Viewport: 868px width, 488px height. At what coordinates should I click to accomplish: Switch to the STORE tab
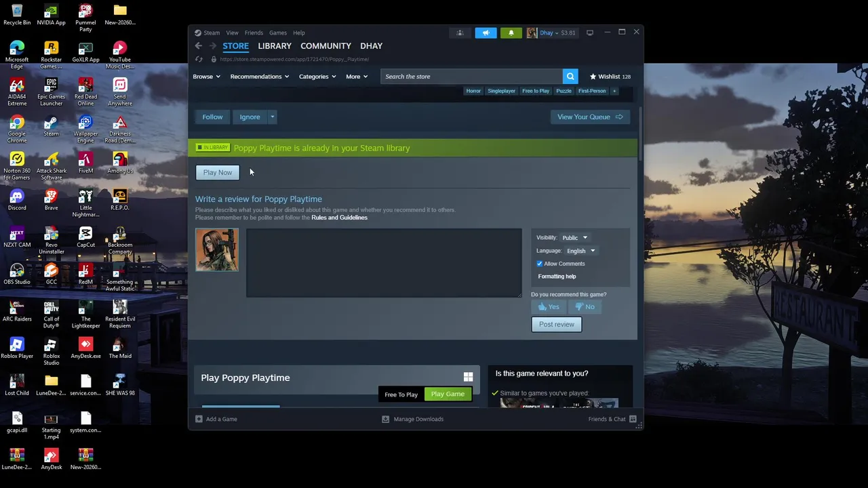pyautogui.click(x=236, y=46)
